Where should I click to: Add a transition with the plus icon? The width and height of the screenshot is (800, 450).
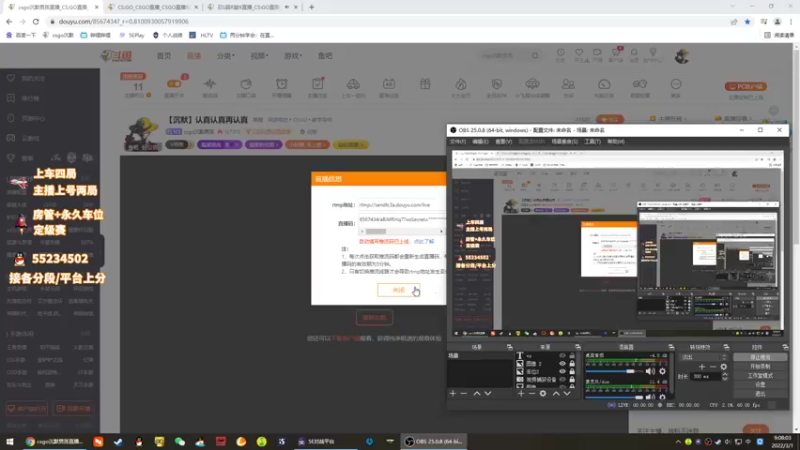(x=702, y=366)
